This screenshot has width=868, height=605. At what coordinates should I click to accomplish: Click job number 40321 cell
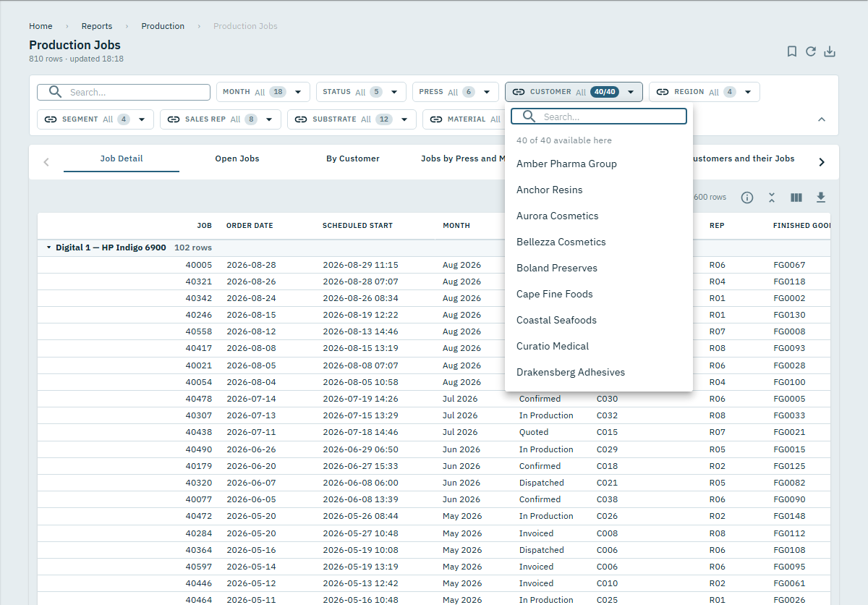(199, 282)
